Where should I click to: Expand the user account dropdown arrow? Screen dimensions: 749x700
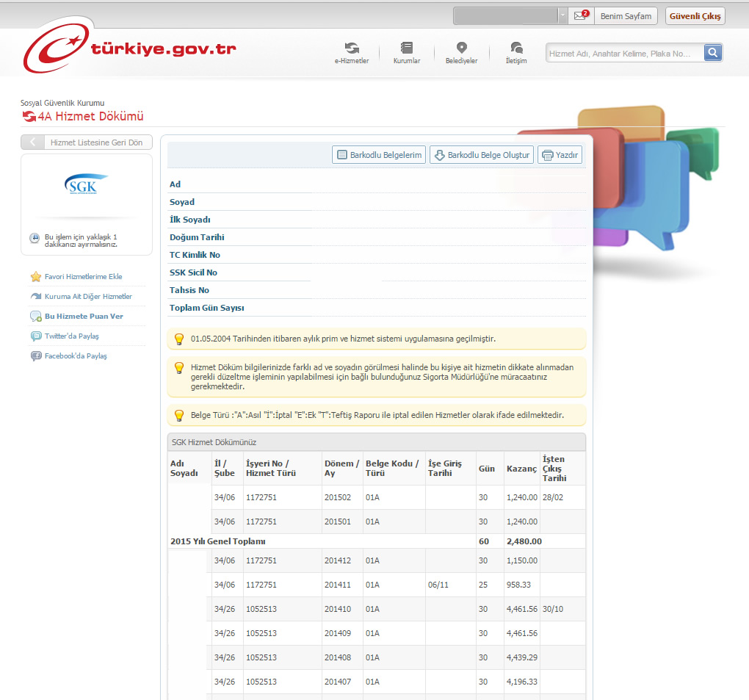pyautogui.click(x=562, y=15)
